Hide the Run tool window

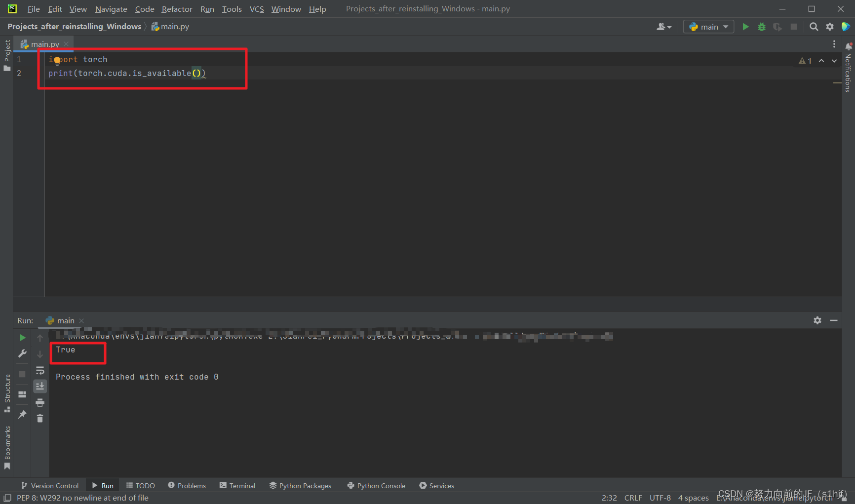click(834, 320)
